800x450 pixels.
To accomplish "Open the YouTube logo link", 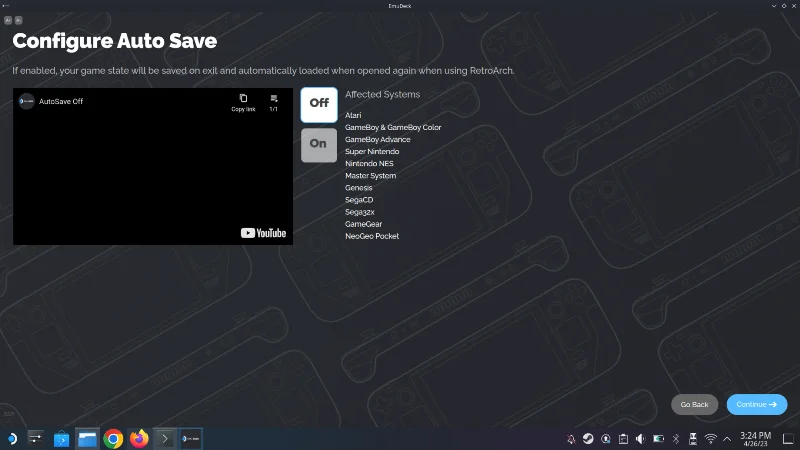I will click(x=263, y=233).
